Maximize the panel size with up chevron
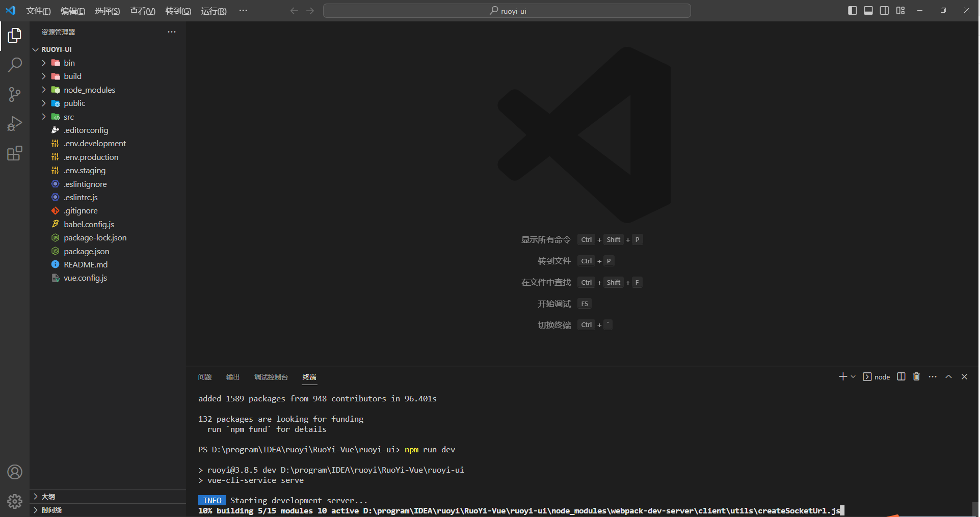This screenshot has width=980, height=517. point(948,376)
